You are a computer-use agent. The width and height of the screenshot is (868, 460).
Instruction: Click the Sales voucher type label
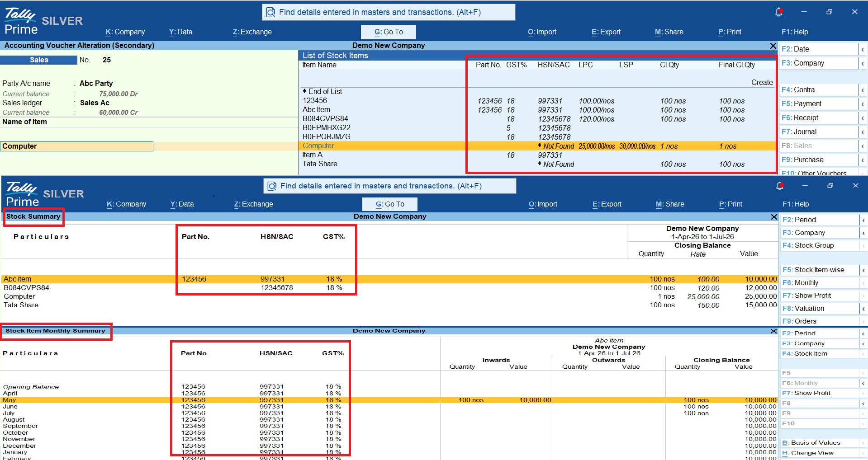point(39,60)
